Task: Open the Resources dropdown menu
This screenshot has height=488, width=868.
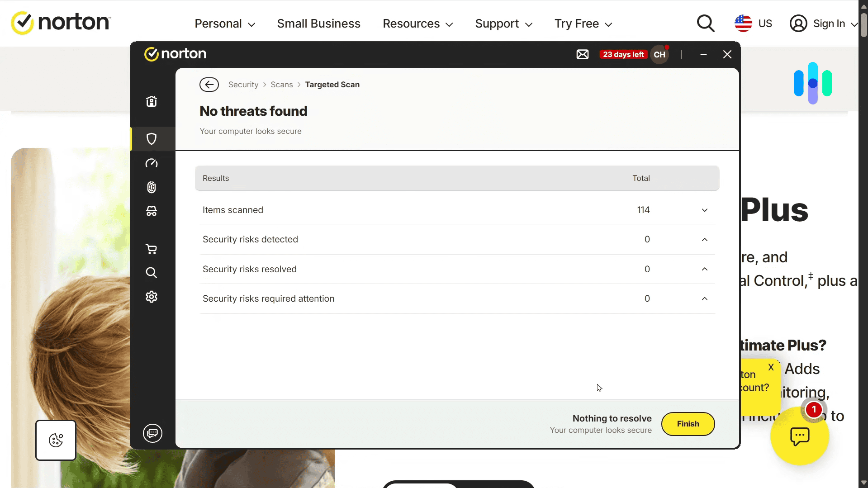Action: coord(417,24)
